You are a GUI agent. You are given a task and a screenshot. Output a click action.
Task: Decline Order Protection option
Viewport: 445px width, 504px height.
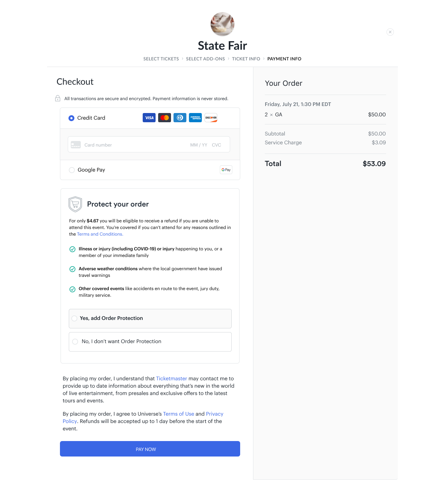coord(75,342)
